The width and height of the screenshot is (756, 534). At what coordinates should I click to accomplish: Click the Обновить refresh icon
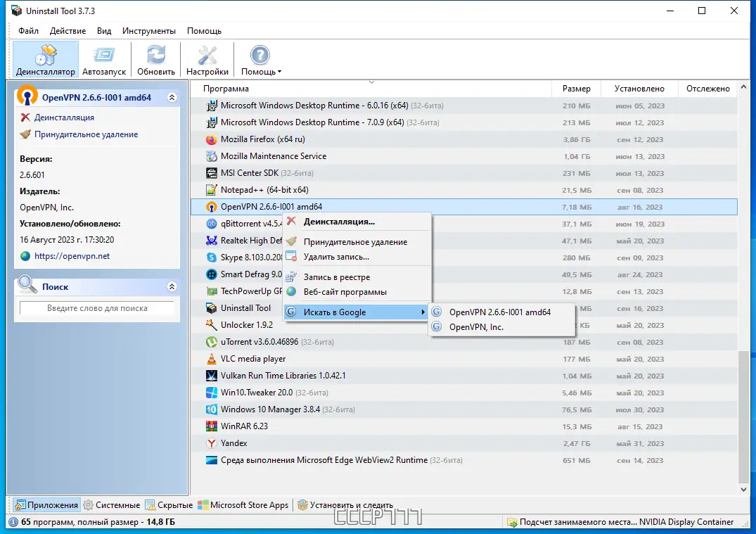[x=155, y=54]
